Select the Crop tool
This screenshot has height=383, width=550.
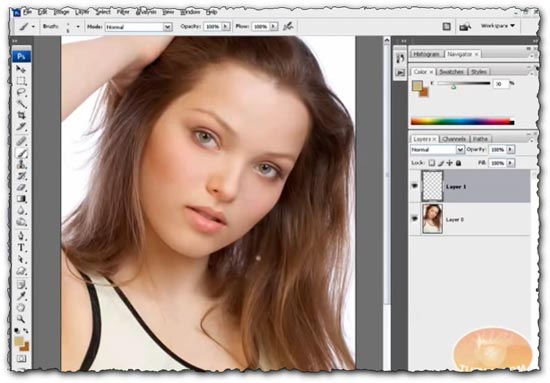[x=21, y=115]
